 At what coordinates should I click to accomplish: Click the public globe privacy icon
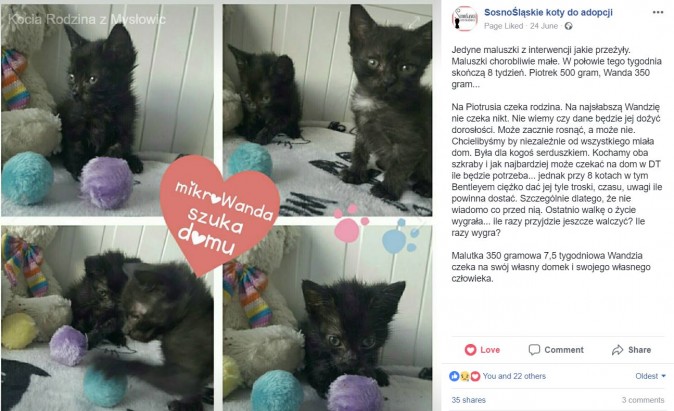point(568,26)
